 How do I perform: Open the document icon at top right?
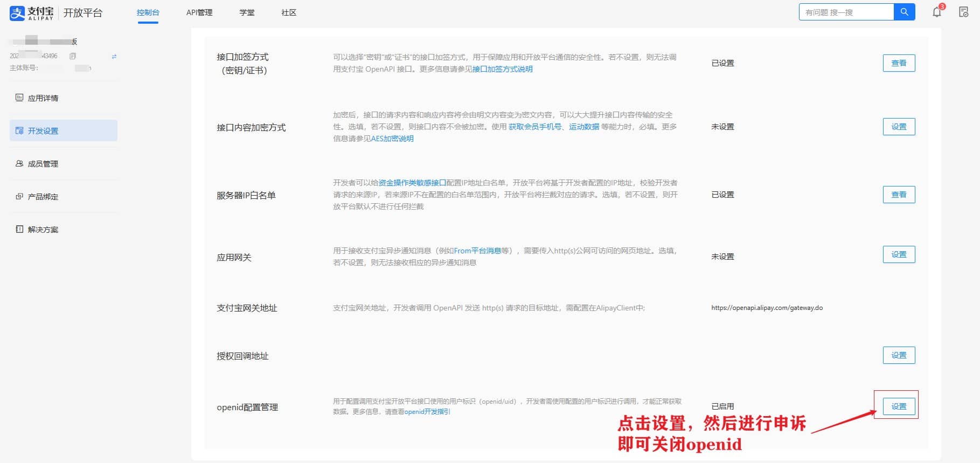963,12
